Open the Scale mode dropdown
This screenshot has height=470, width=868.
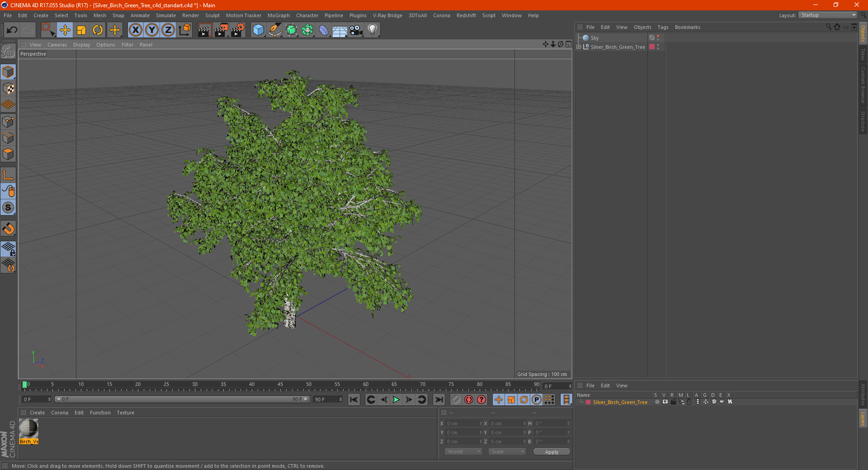pos(507,451)
